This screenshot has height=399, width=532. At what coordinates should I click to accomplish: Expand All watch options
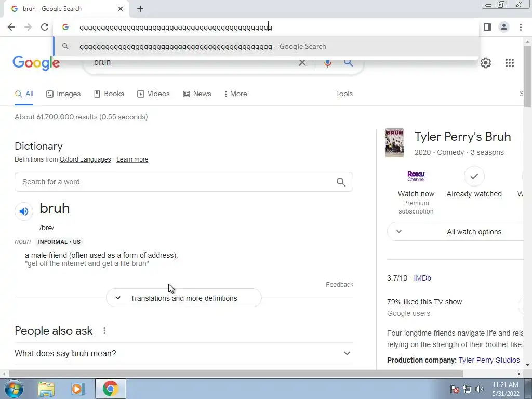(x=456, y=232)
